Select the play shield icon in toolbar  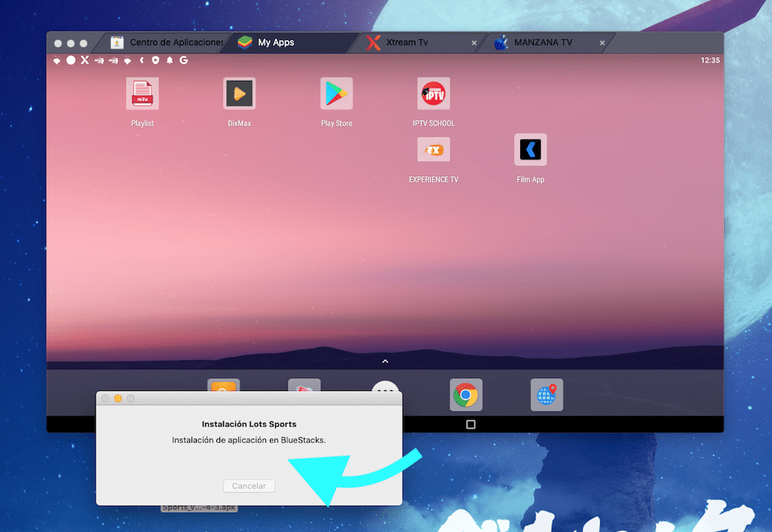[155, 60]
